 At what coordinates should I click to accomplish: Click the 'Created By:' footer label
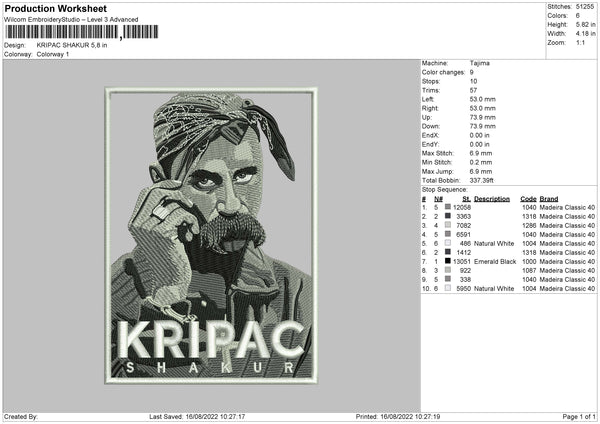click(21, 416)
